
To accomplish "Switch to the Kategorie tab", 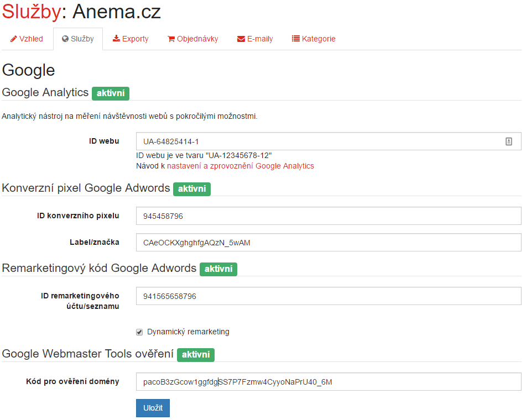I will tap(314, 39).
